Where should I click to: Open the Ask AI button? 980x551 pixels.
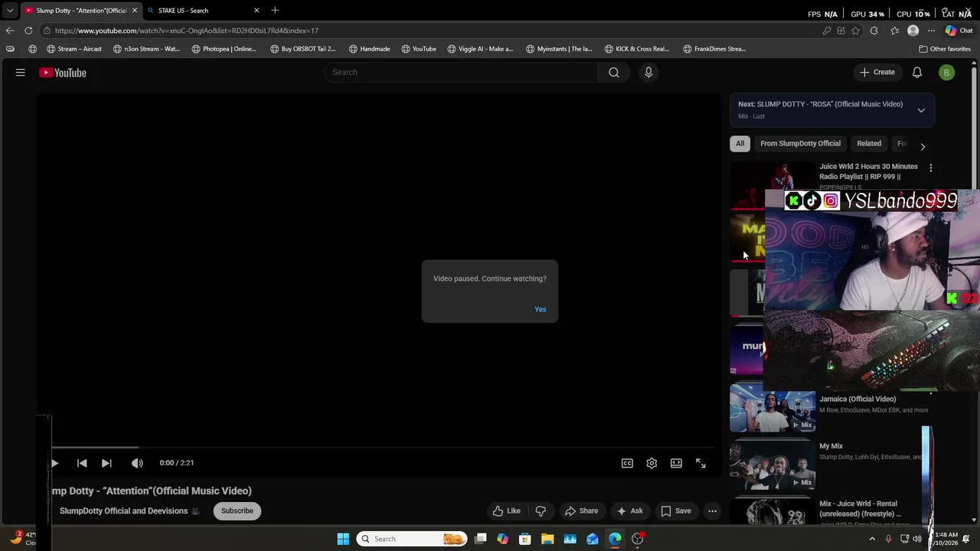tap(629, 510)
